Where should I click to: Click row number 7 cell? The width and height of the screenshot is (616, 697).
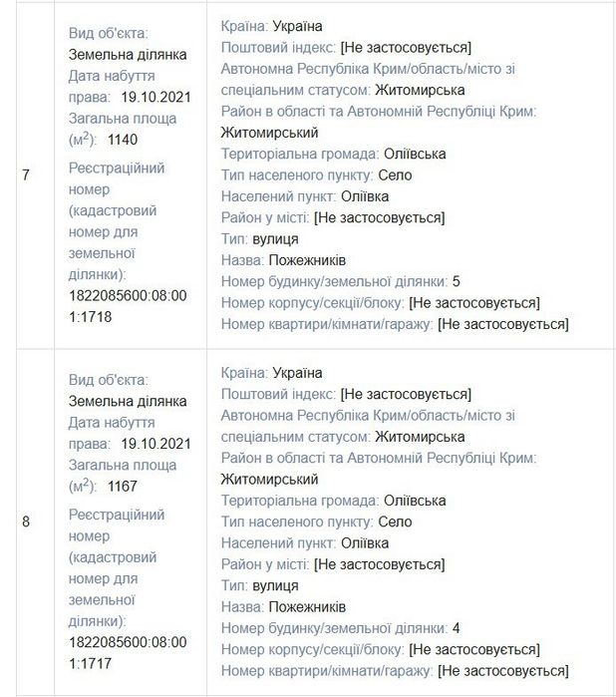[26, 175]
